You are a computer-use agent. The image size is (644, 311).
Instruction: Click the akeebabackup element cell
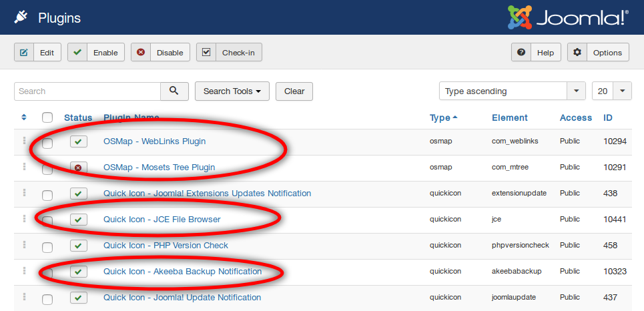pos(517,271)
